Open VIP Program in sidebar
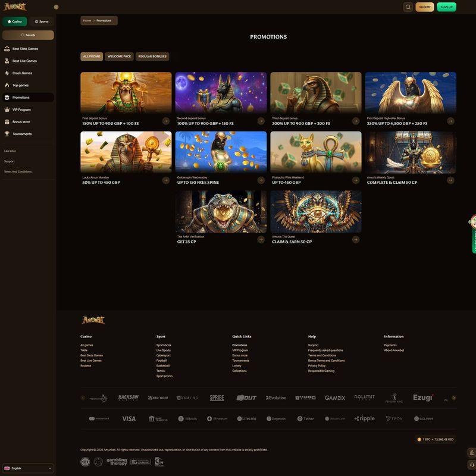The width and height of the screenshot is (476, 476). [x=28, y=109]
